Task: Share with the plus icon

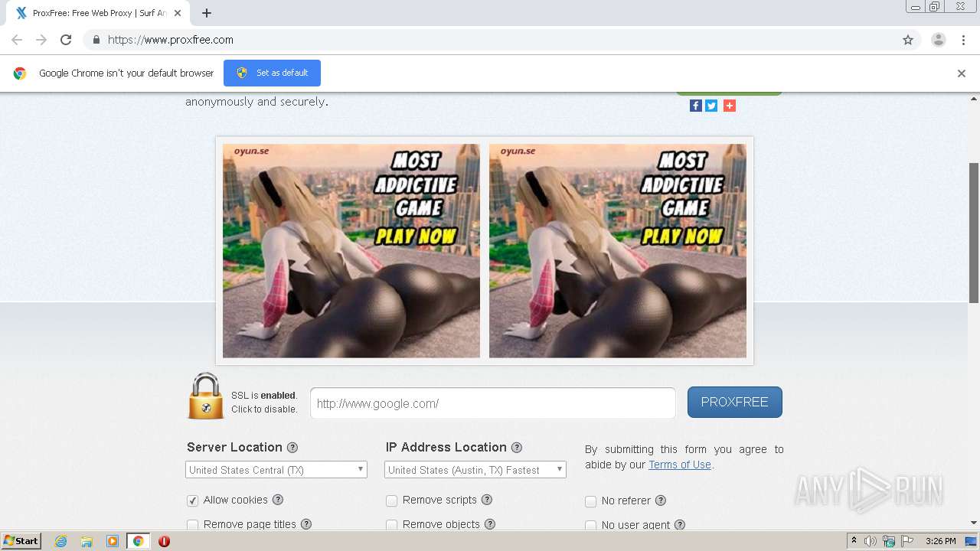Action: [x=730, y=106]
